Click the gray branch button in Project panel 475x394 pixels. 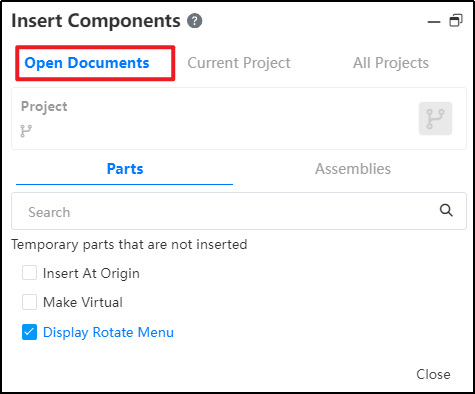[435, 118]
